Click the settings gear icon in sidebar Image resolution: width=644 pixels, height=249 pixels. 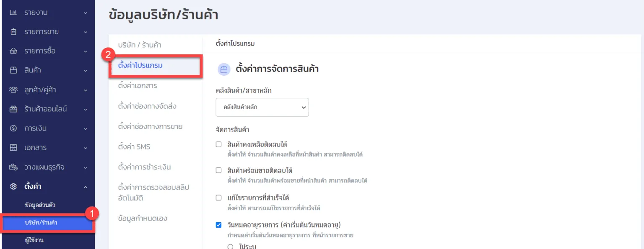(13, 186)
